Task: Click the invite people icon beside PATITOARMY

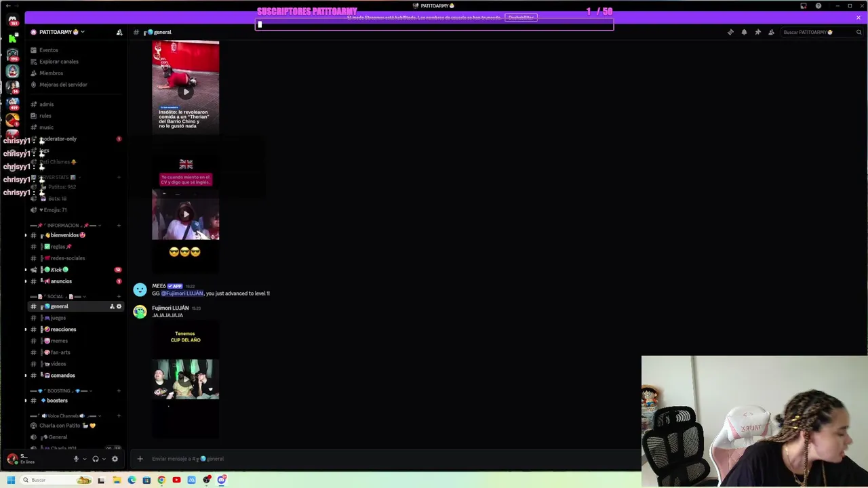Action: click(x=119, y=32)
